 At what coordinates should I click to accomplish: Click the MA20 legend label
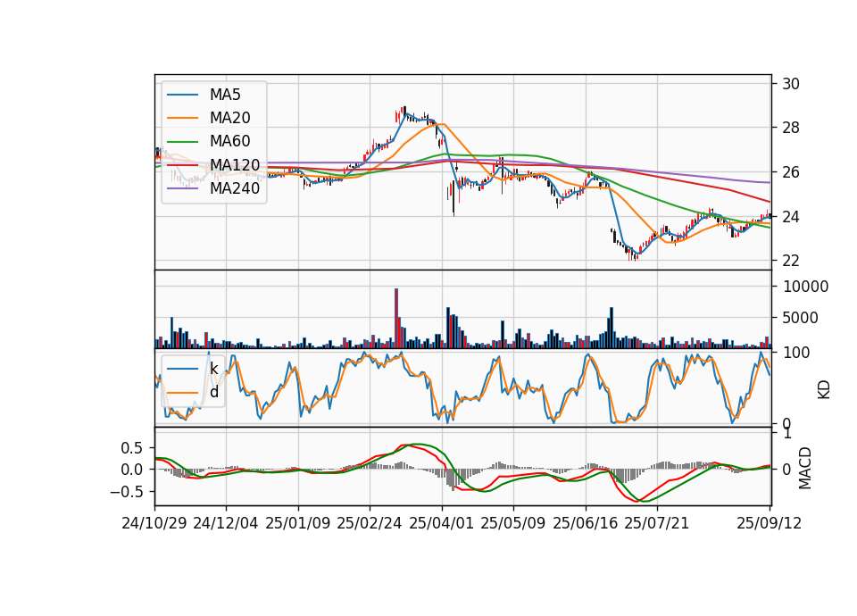coord(229,118)
